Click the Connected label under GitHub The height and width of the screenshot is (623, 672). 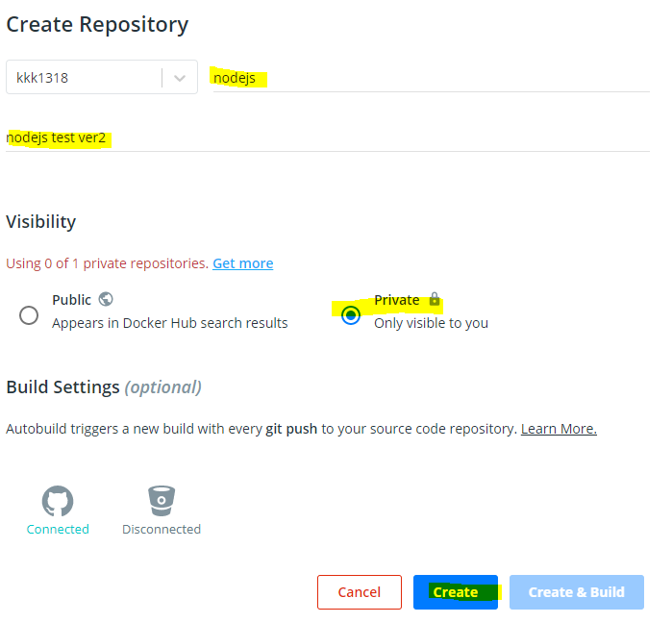(x=58, y=529)
